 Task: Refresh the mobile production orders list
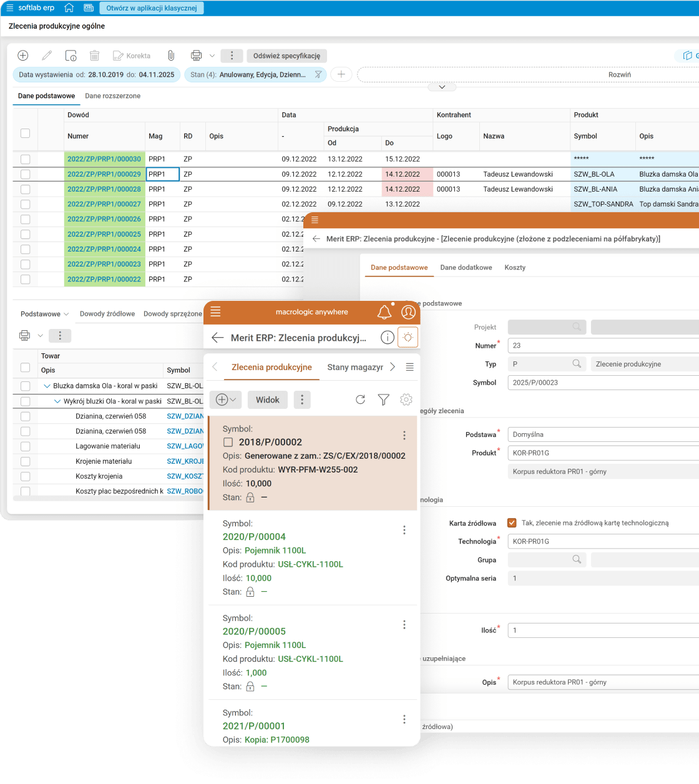coord(360,399)
